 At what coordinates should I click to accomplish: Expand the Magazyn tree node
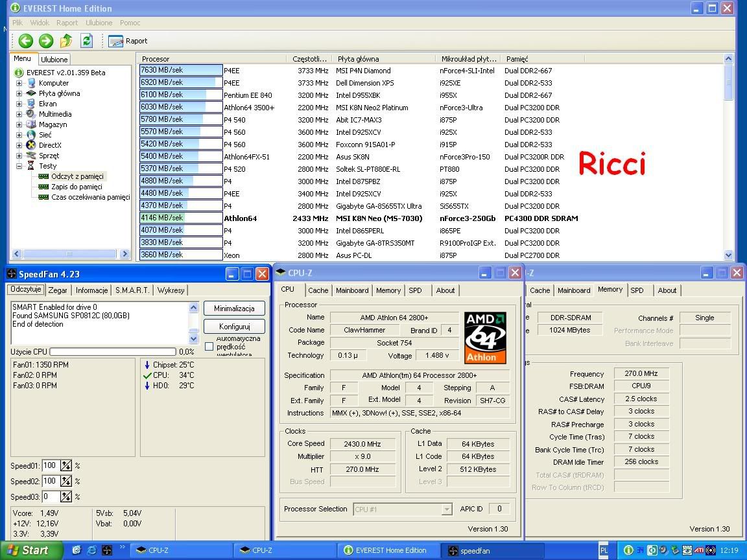click(19, 124)
